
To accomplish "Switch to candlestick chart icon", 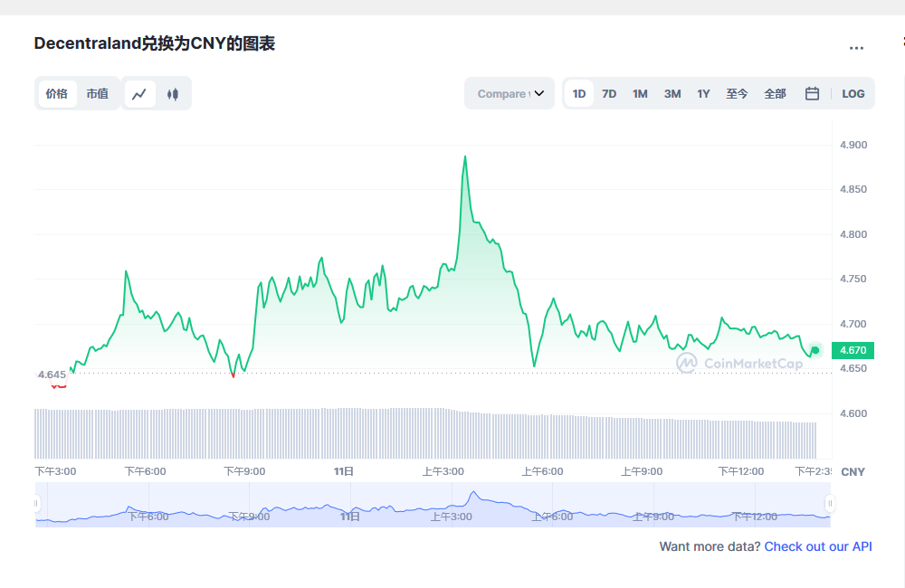I will [173, 94].
